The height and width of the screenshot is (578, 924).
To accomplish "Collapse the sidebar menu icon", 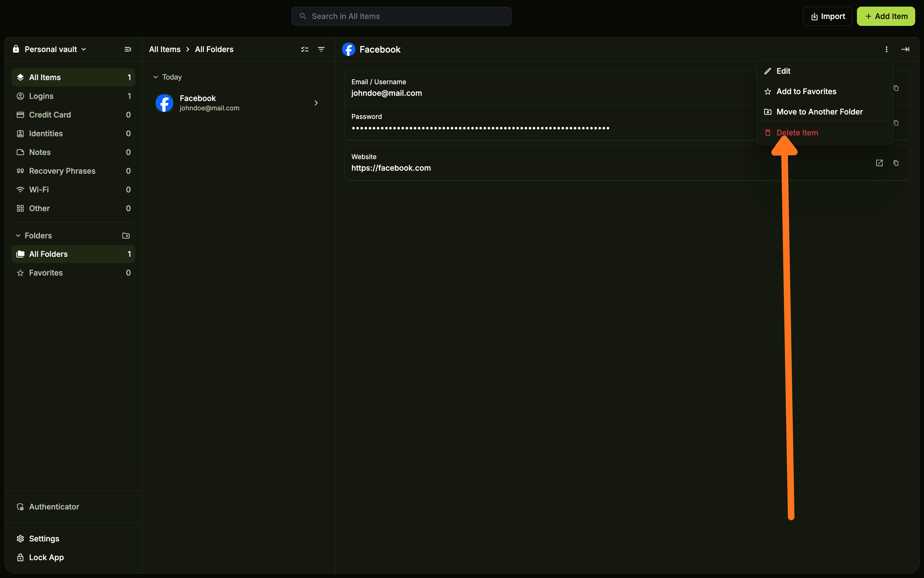I will pyautogui.click(x=128, y=49).
